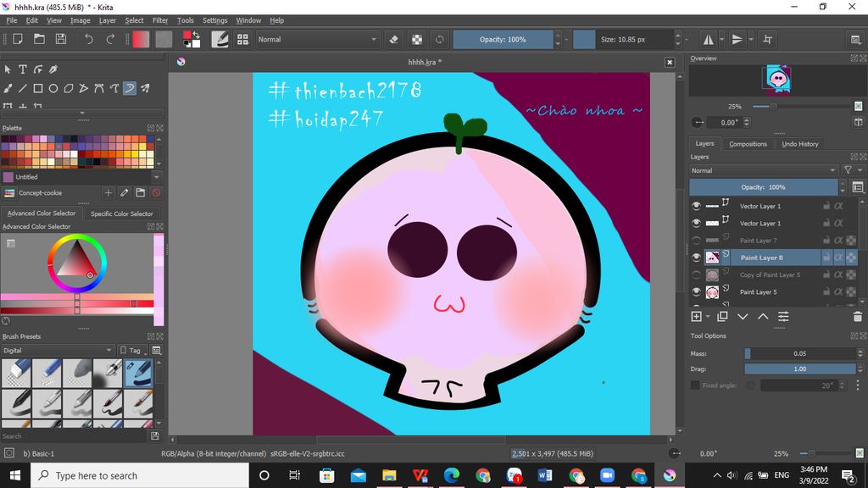Select the Bezier Curve tool
The height and width of the screenshot is (488, 868).
click(99, 88)
